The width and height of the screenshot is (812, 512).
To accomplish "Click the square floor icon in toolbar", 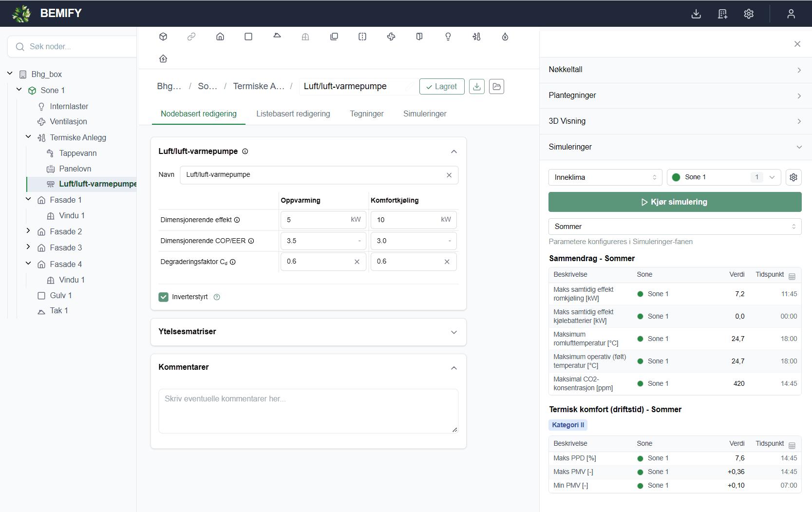I will pos(248,37).
